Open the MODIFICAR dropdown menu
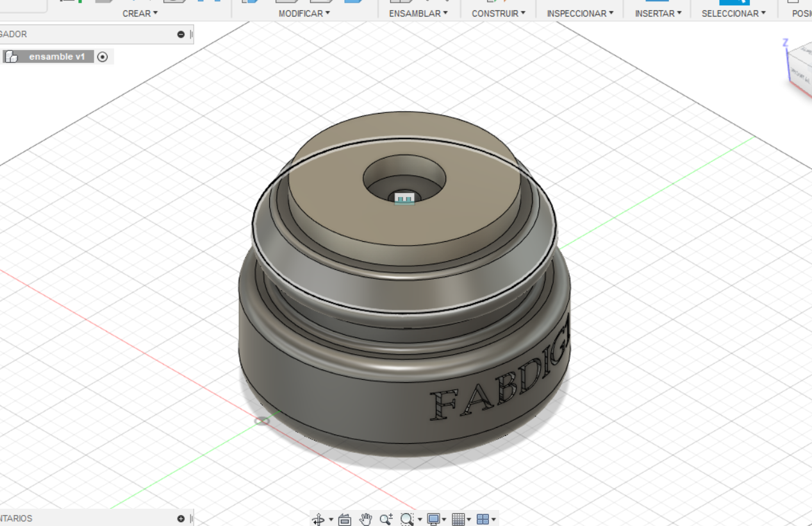The width and height of the screenshot is (812, 526). point(304,13)
